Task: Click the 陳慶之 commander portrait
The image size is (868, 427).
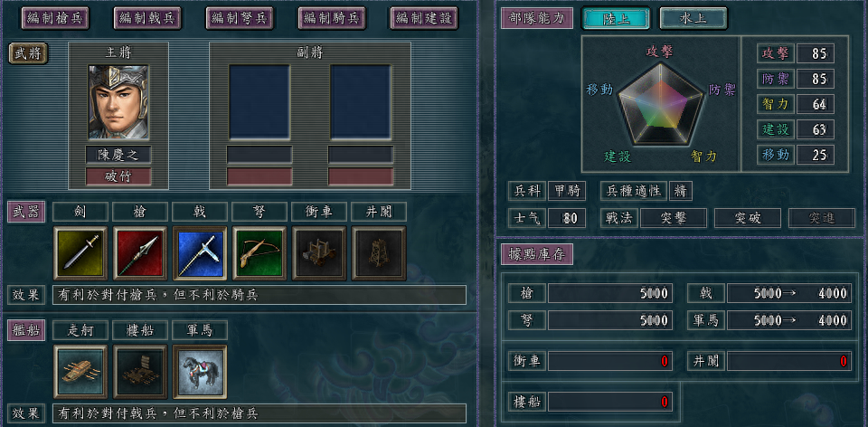Action: pyautogui.click(x=118, y=102)
